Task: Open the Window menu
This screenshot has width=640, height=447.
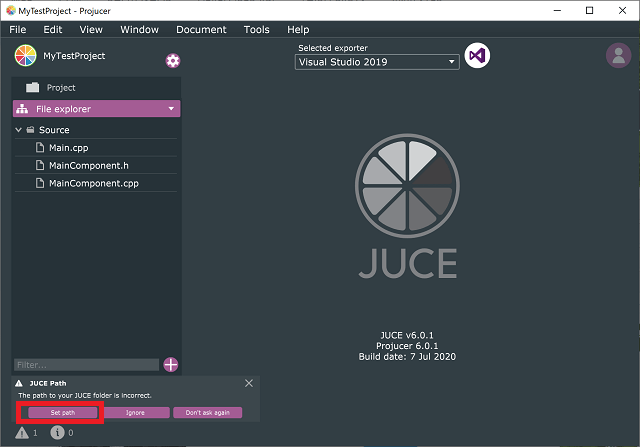Action: click(139, 29)
